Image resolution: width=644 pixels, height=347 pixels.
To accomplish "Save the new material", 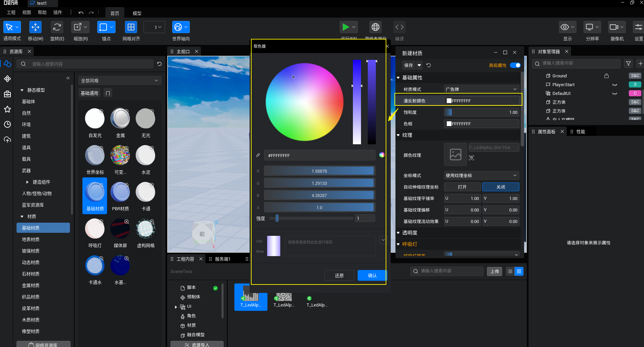I will pyautogui.click(x=408, y=65).
